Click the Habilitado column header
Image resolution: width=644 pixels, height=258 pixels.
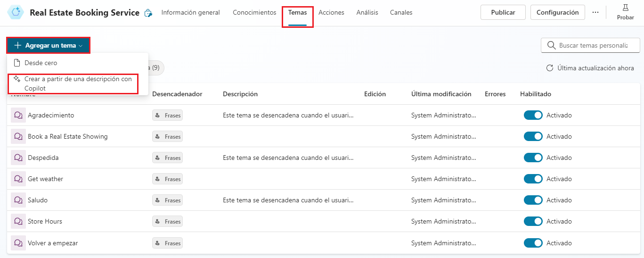click(536, 94)
